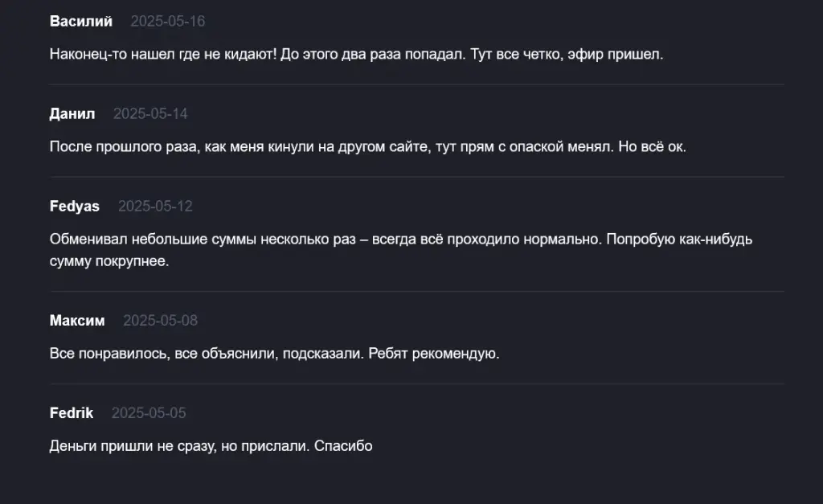The height and width of the screenshot is (504, 823).
Task: Click Максим's review recommending the ребят
Action: tap(275, 354)
